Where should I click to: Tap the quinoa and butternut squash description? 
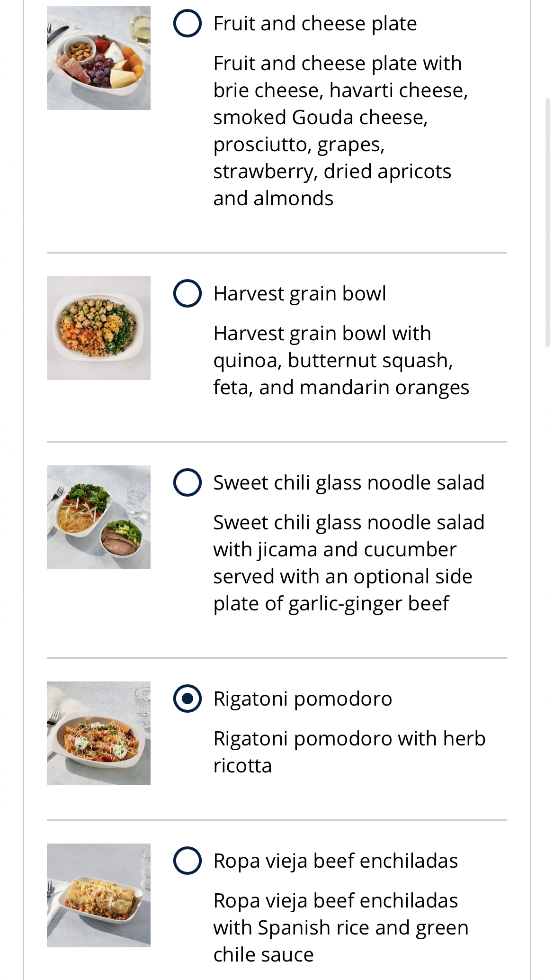[x=341, y=360]
